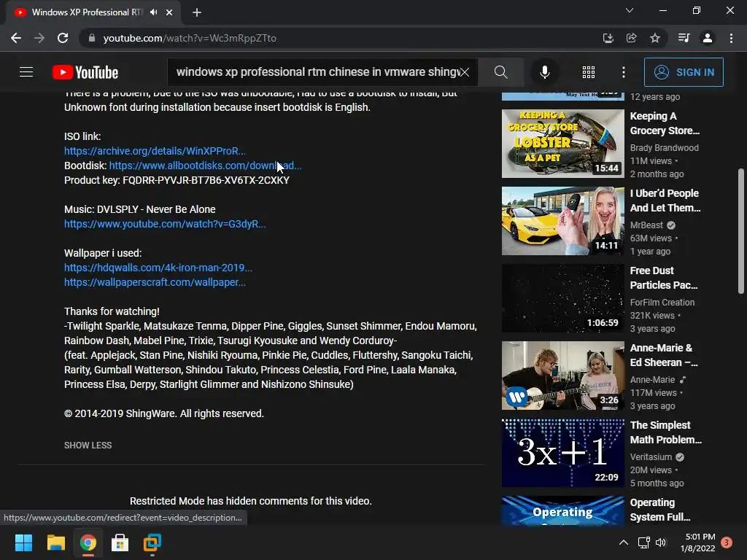This screenshot has height=560, width=747.
Task: Open The Simplest Math Problem video title
Action: click(x=665, y=432)
